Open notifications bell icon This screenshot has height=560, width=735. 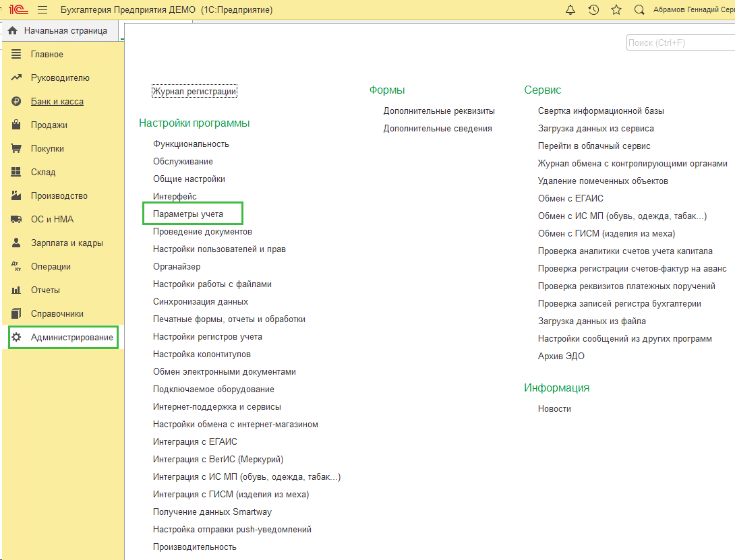(x=570, y=10)
